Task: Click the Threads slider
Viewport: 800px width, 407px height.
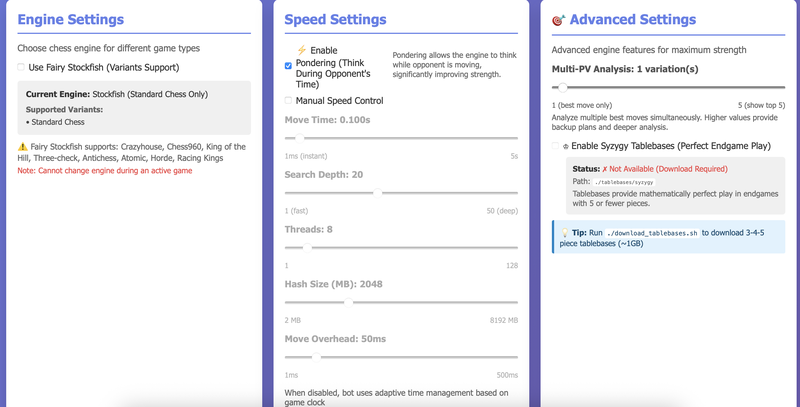Action: pos(401,247)
